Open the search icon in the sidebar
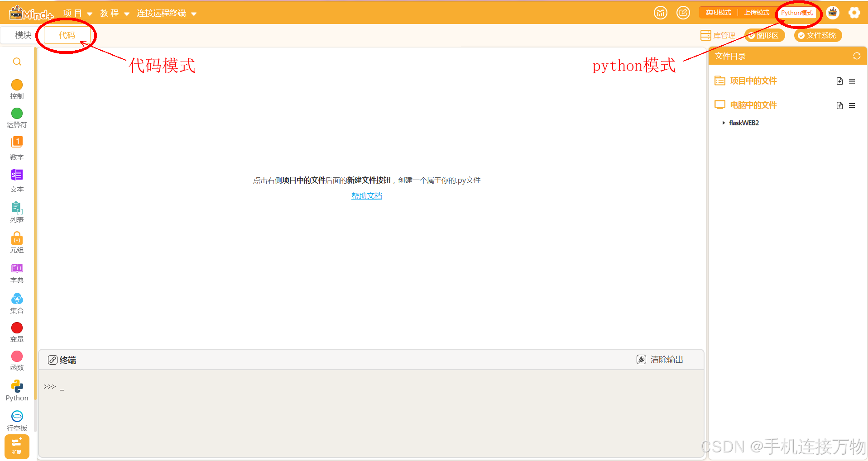The height and width of the screenshot is (461, 868). tap(17, 62)
